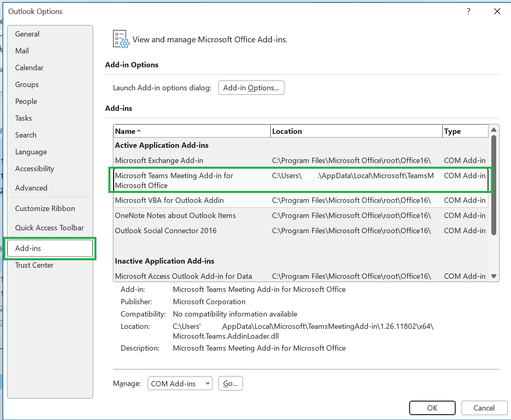
Task: Open the Manage COM Add-ins dropdown
Action: pos(180,383)
